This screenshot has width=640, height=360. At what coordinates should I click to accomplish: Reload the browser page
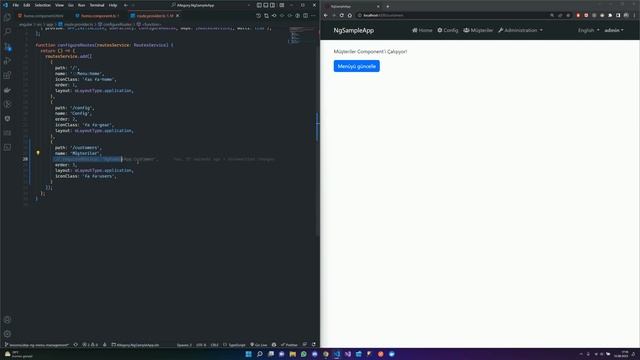342,16
